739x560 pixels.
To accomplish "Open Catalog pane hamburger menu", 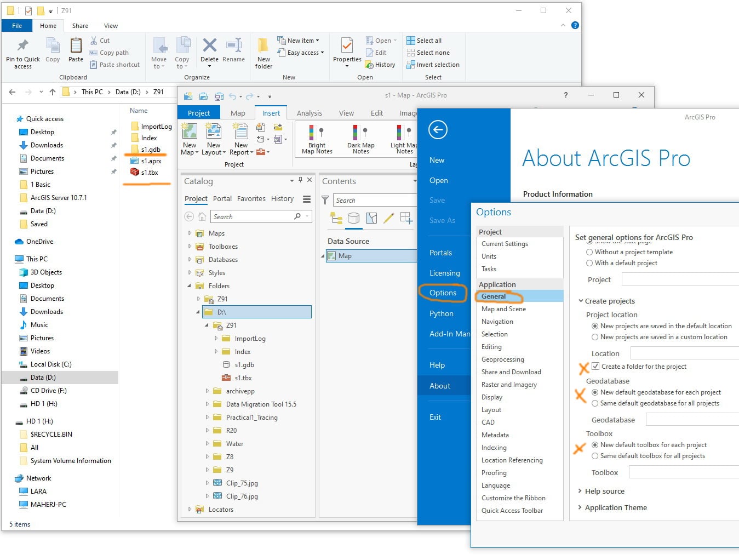I will (307, 199).
